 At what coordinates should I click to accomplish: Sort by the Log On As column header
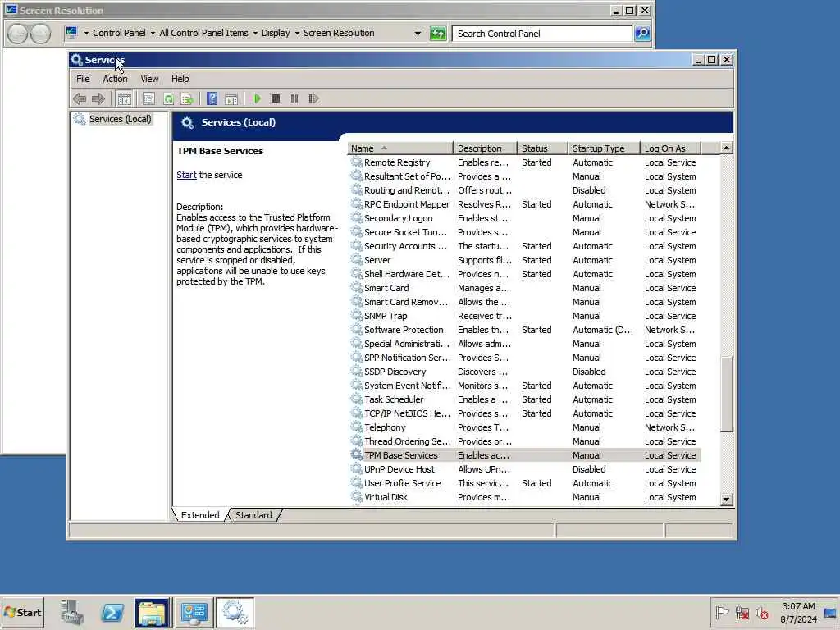[x=671, y=148]
